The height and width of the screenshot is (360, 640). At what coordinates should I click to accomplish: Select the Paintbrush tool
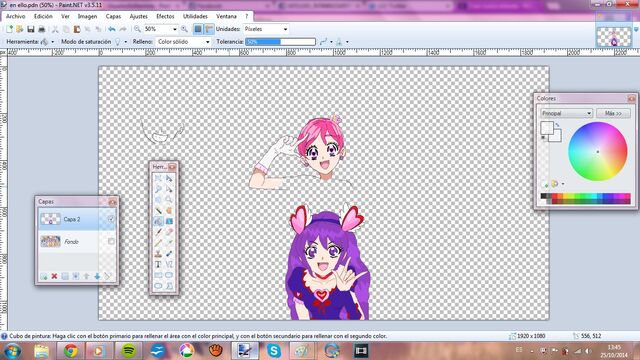point(158,232)
